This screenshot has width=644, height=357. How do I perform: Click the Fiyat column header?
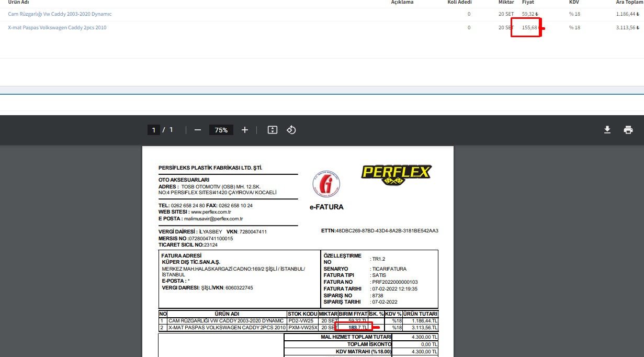528,3
